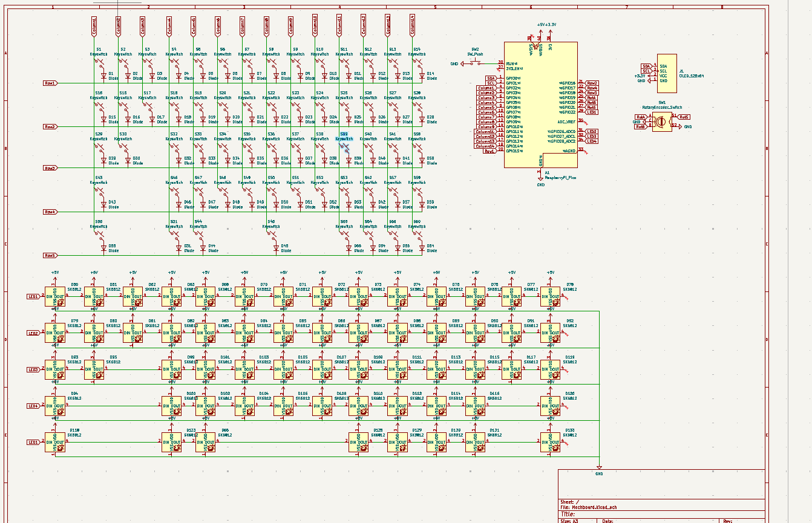This screenshot has width=812, height=523.
Task: Click the SDA label at Pico GPIO0
Action: click(x=491, y=78)
